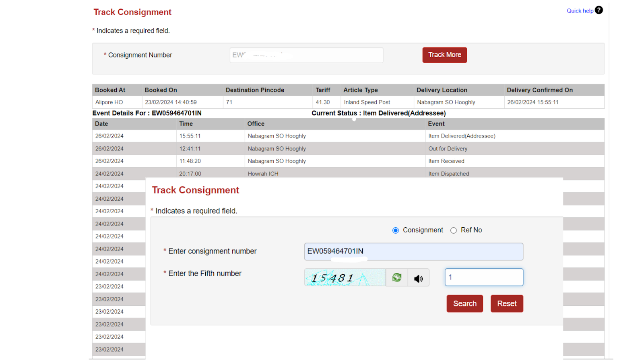Click the Howrah ICH office cell
The image size is (644, 362).
[263, 174]
